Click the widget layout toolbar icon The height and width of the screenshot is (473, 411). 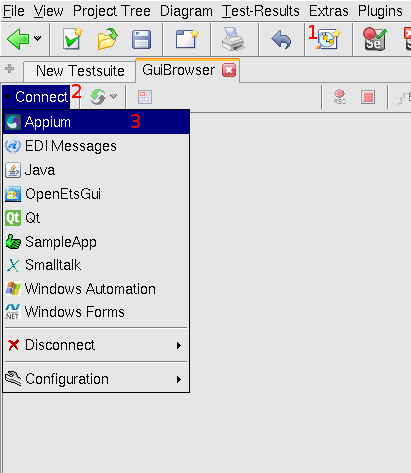point(145,97)
